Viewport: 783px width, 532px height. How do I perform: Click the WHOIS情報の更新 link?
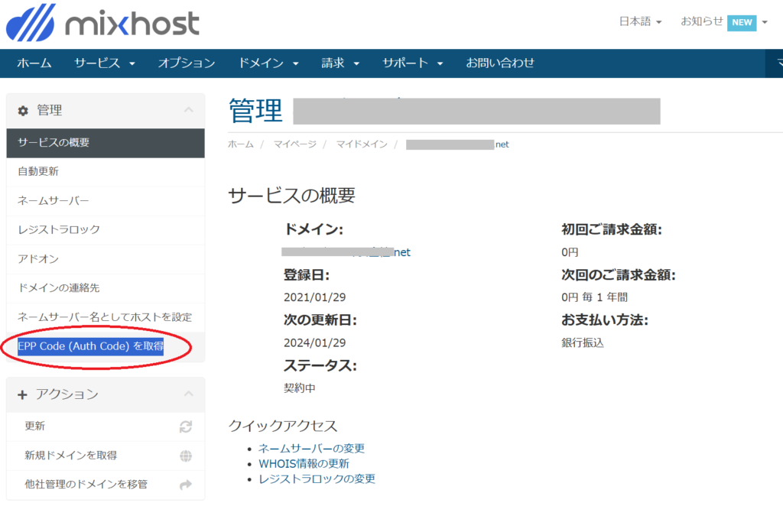click(x=304, y=464)
